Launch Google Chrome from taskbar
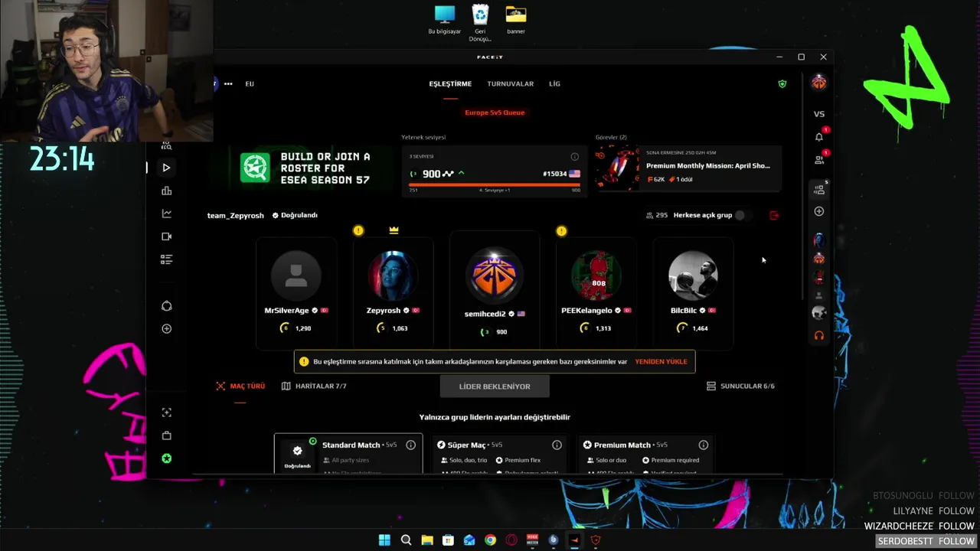Image resolution: width=980 pixels, height=551 pixels. click(490, 540)
